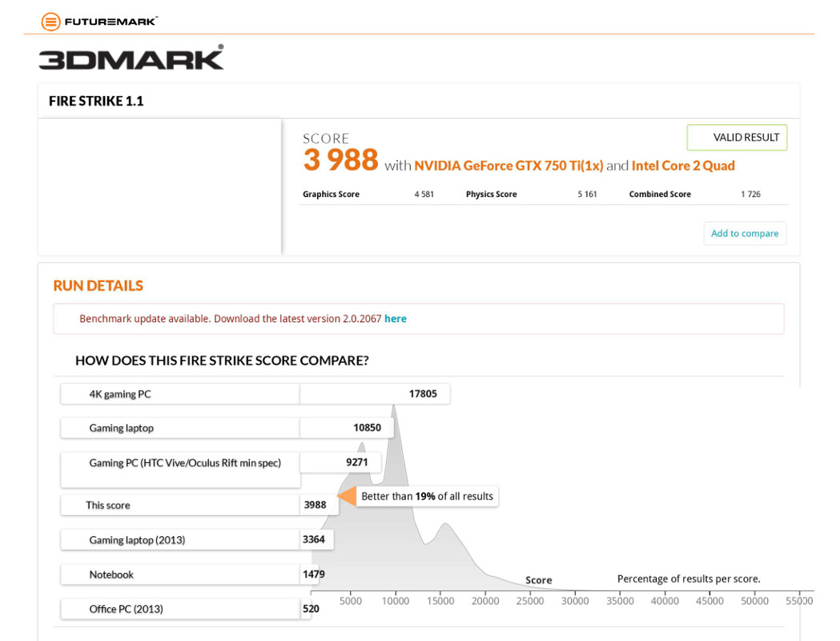Image resolution: width=840 pixels, height=641 pixels.
Task: Click the VALID RESULT badge
Action: coord(738,138)
